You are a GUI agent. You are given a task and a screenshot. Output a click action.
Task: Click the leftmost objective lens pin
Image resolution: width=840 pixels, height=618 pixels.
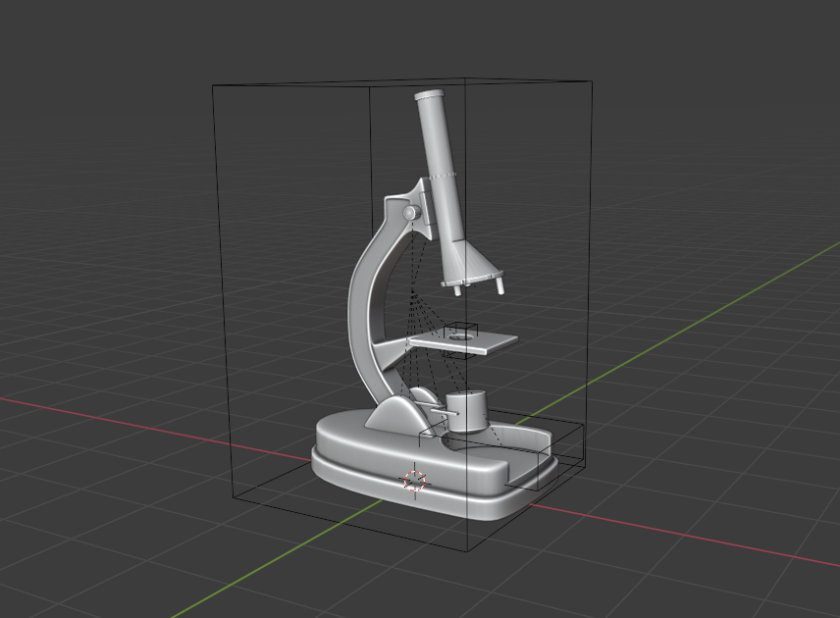(456, 289)
